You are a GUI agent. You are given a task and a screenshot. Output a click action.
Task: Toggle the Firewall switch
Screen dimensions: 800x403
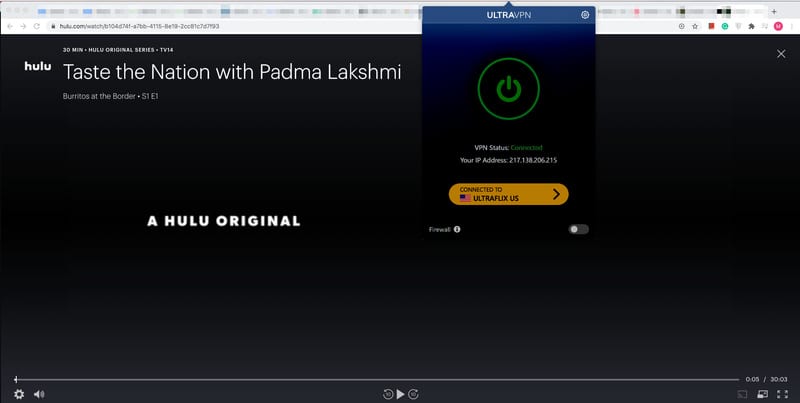pos(579,230)
